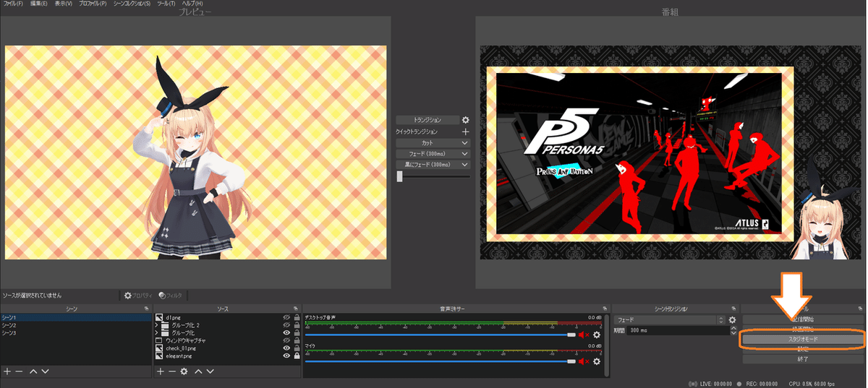Add a quick transition with the plus icon
The image size is (868, 388).
point(466,132)
